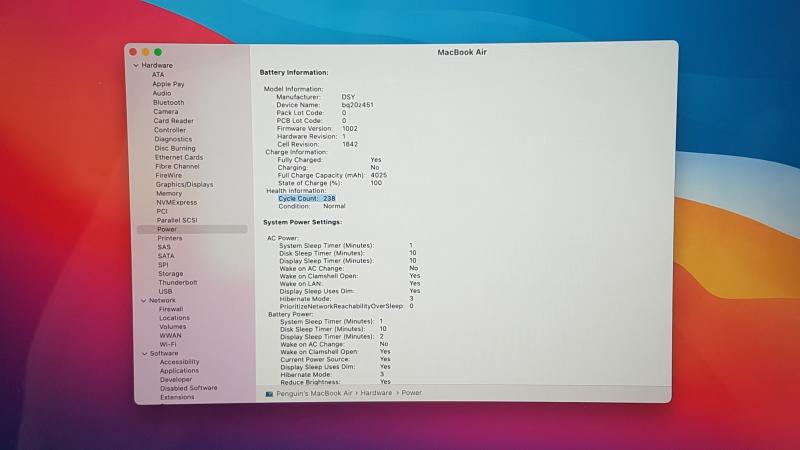Viewport: 800px width, 450px height.
Task: Select WWAN under Network
Action: [170, 335]
